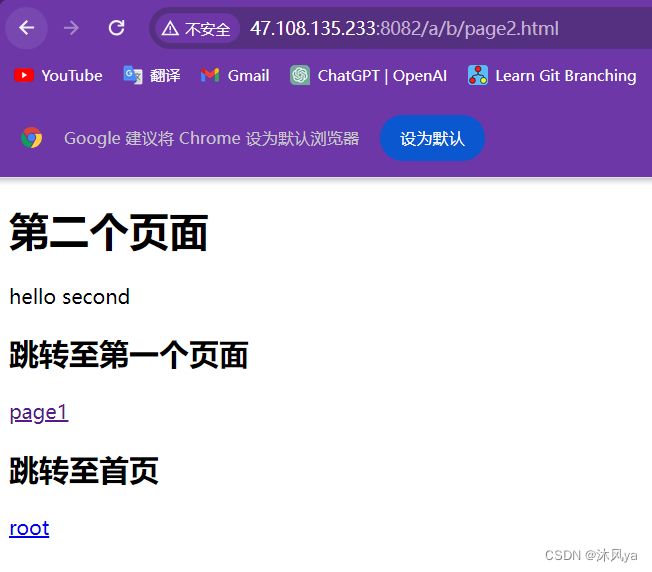The width and height of the screenshot is (652, 572).
Task: Click the 跳转至第一个页面 heading
Action: click(128, 355)
